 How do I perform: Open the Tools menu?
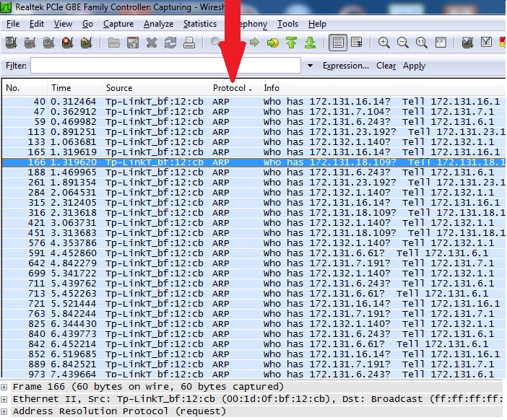click(287, 24)
